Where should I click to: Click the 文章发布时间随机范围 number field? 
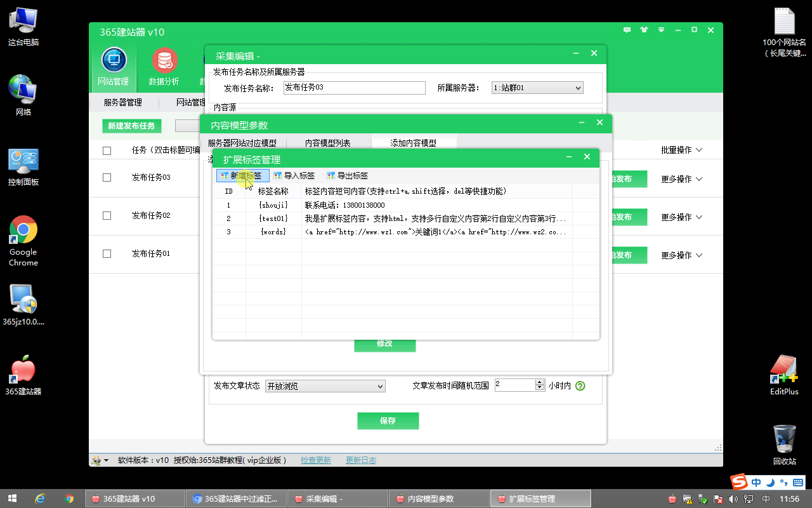click(515, 385)
